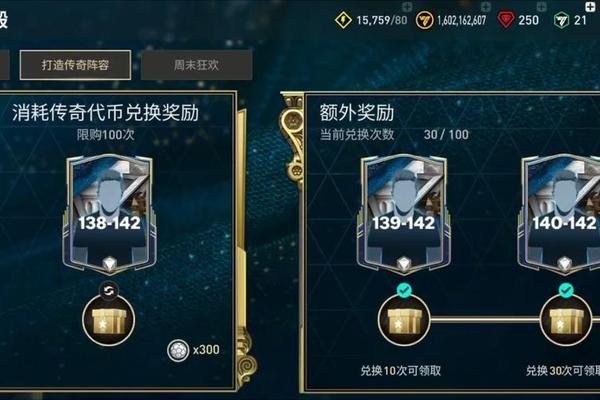Viewport: 600px width, 400px height.
Task: Select the 139-142 reward player card
Action: 404,214
